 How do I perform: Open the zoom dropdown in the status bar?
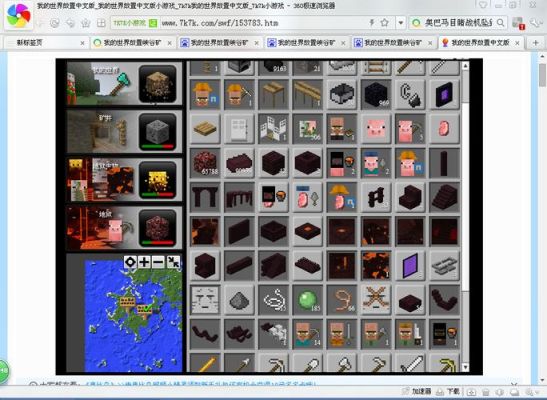531,392
